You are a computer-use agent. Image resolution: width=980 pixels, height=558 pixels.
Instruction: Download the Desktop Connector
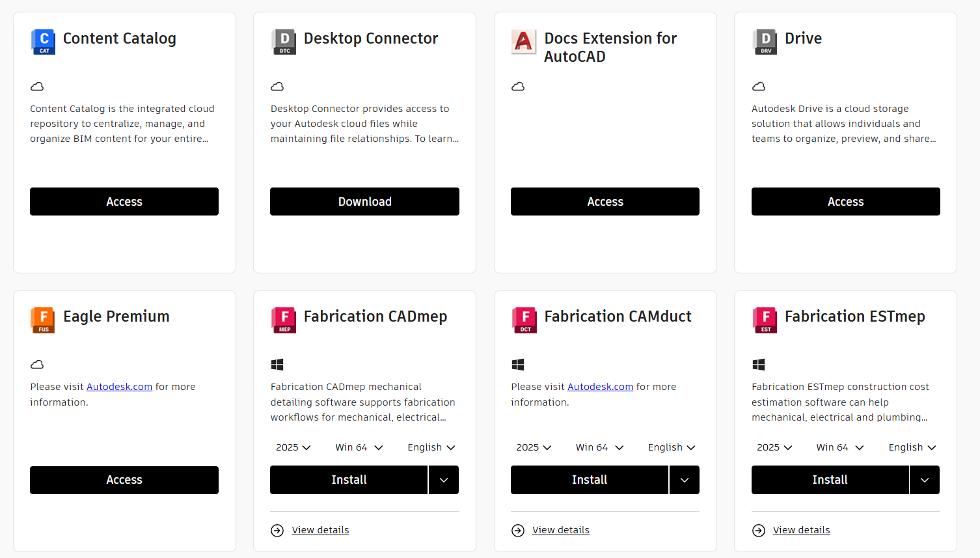coord(364,202)
